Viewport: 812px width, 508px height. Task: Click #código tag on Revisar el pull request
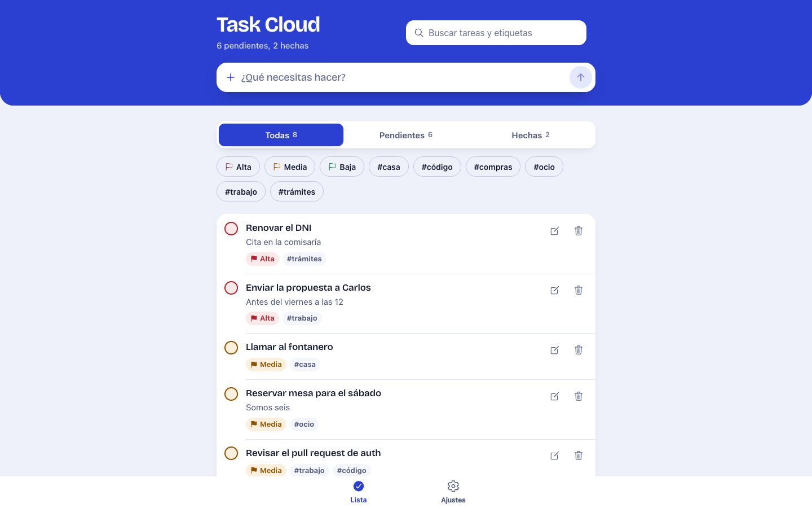pos(352,470)
